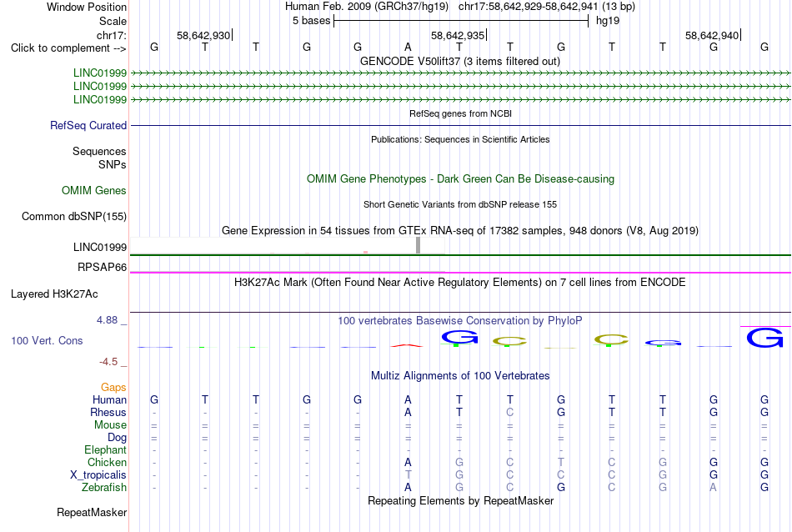Click the Sequences subtrack label
Image resolution: width=792 pixels, height=532 pixels.
[x=99, y=152]
